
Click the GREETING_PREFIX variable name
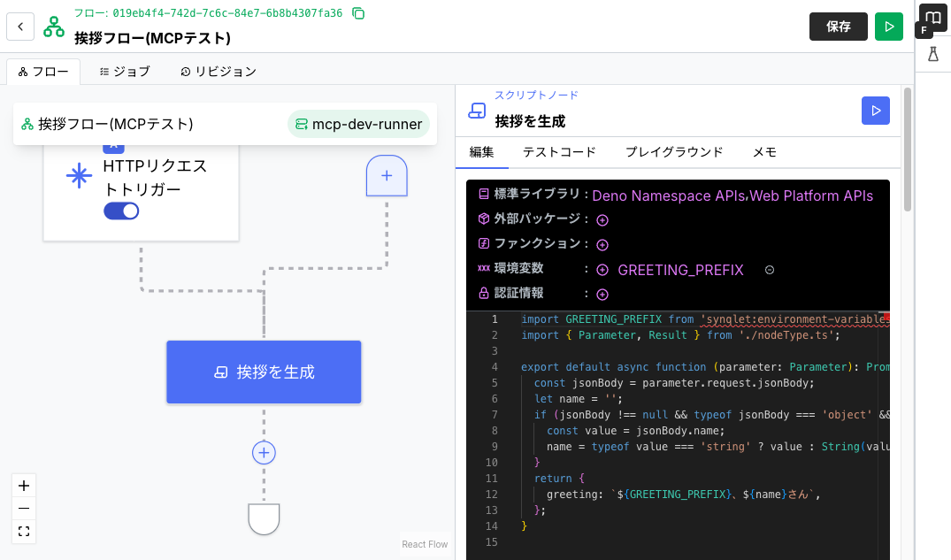pos(680,270)
